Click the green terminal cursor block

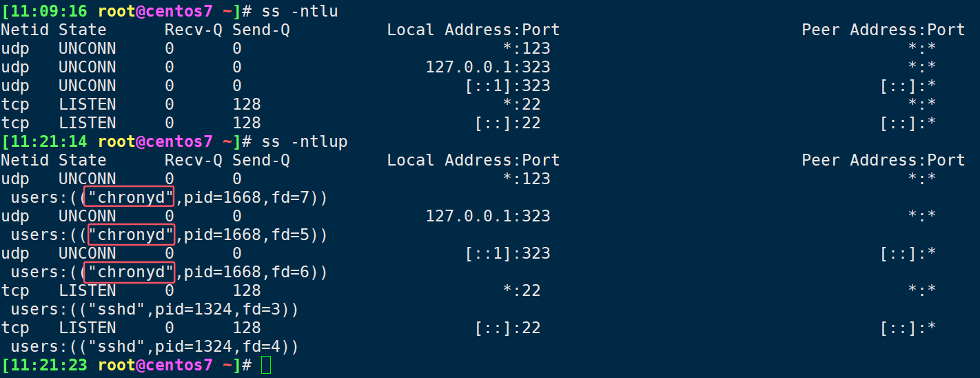click(x=267, y=365)
